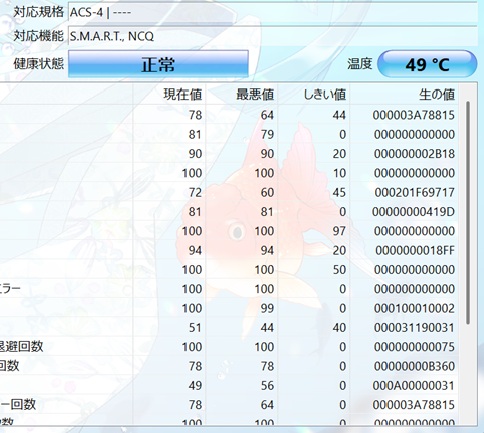Select the row ending in 退避回数
The width and height of the screenshot is (484, 433).
[x=229, y=347]
